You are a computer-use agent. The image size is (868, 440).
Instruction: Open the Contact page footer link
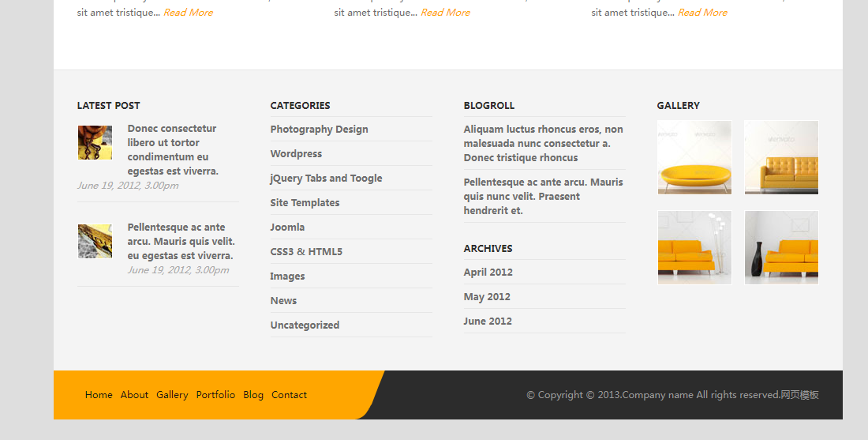[289, 395]
